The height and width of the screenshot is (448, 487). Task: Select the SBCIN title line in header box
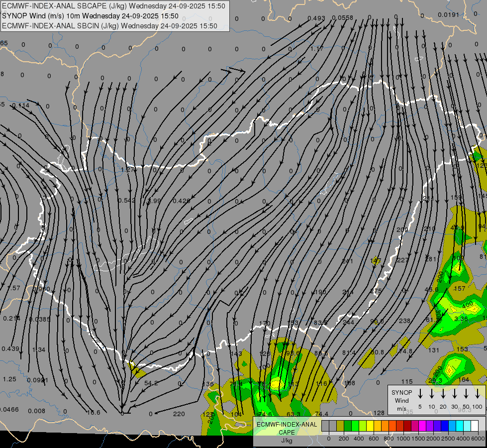pyautogui.click(x=109, y=26)
